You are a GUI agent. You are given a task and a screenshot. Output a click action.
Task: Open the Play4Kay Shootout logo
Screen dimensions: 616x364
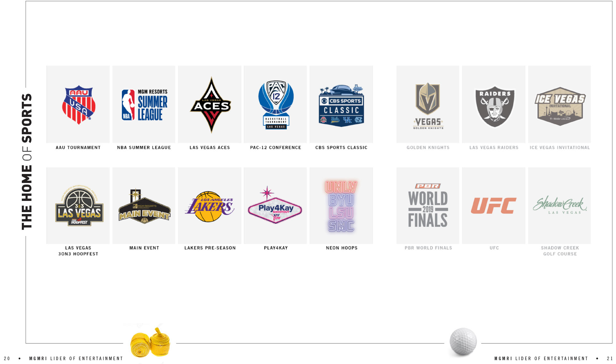tap(275, 205)
